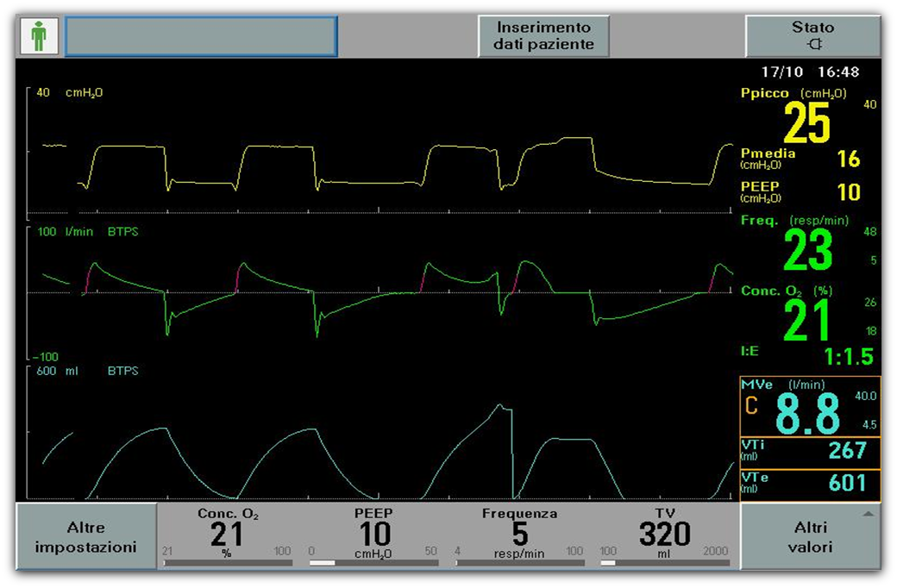Select the Ppicco 25 reading

pos(806,123)
